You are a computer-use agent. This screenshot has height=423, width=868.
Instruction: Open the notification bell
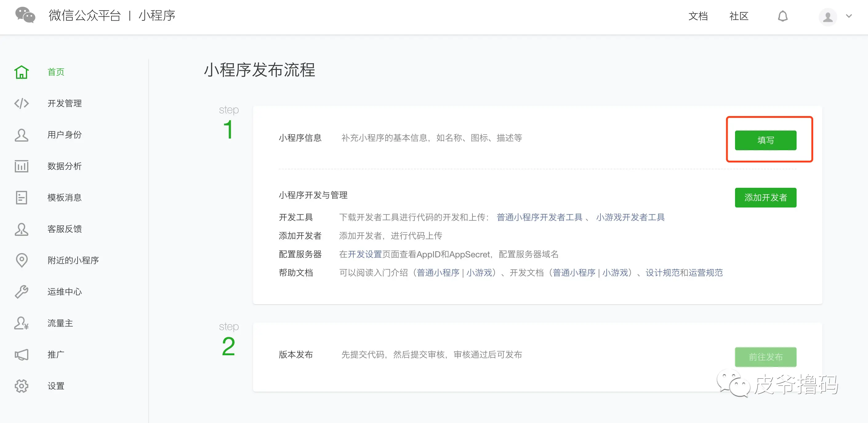782,16
